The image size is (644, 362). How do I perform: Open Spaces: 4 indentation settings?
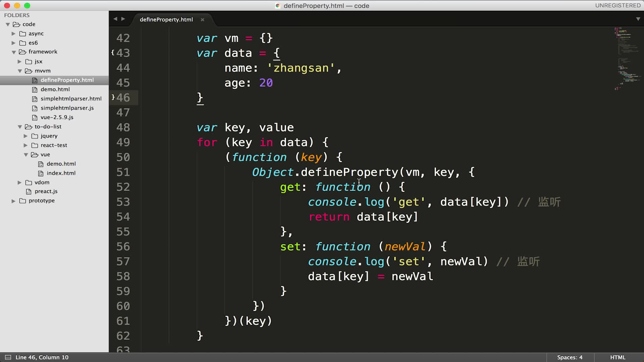click(x=570, y=357)
